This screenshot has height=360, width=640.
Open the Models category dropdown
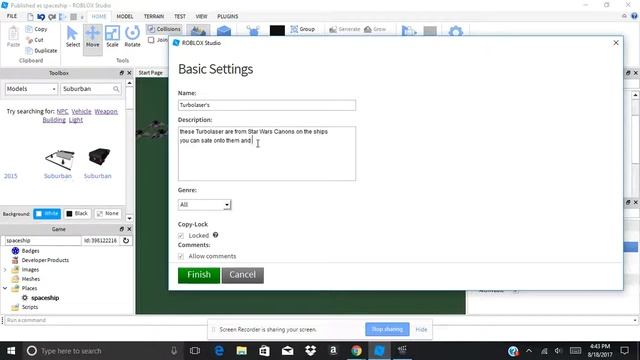pyautogui.click(x=31, y=89)
